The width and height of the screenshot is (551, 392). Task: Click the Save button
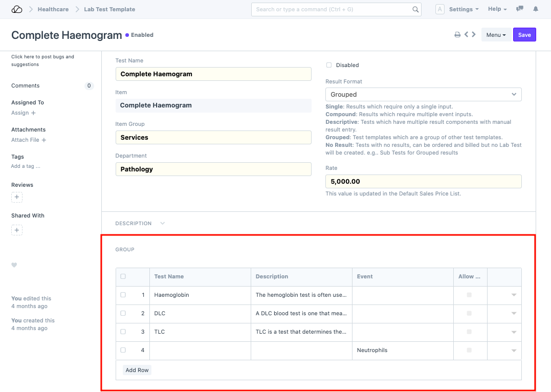click(524, 35)
